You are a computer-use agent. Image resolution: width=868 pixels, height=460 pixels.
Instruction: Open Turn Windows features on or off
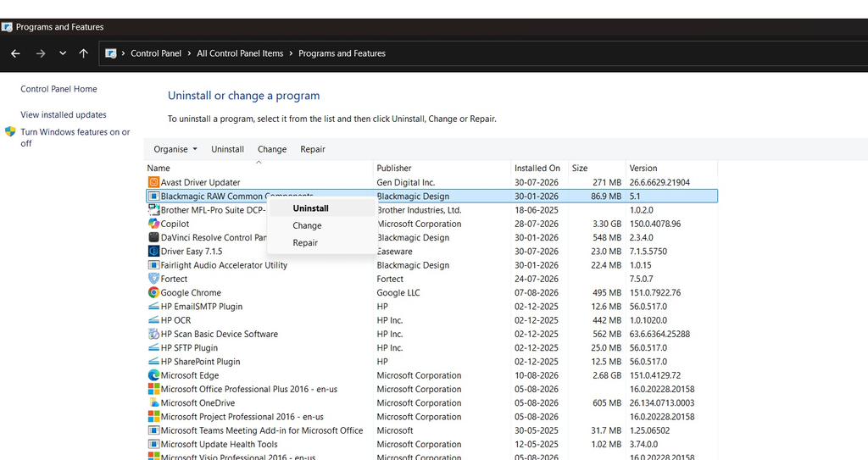point(75,137)
